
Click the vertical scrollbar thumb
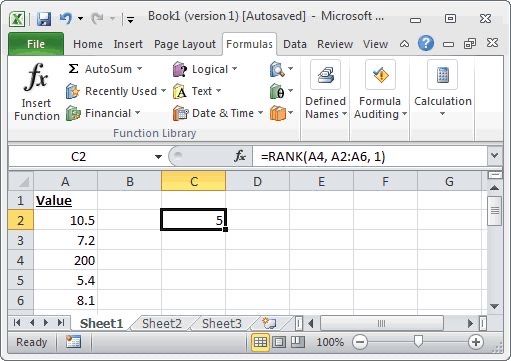495,211
